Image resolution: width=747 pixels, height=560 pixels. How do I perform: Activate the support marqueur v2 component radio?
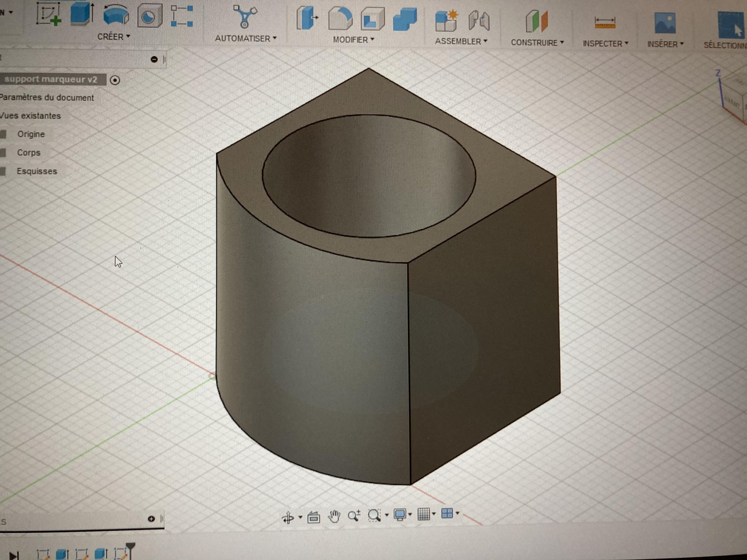pyautogui.click(x=115, y=80)
